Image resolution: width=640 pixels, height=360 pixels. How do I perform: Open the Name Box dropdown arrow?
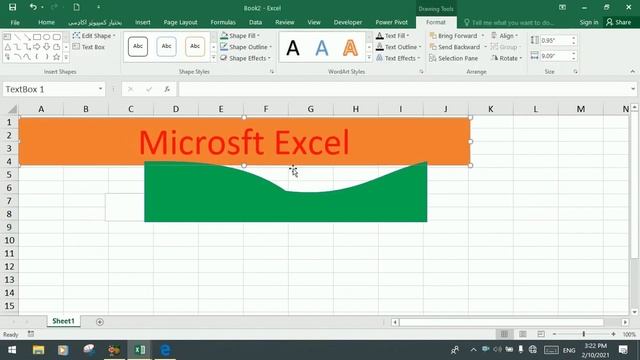(x=100, y=89)
